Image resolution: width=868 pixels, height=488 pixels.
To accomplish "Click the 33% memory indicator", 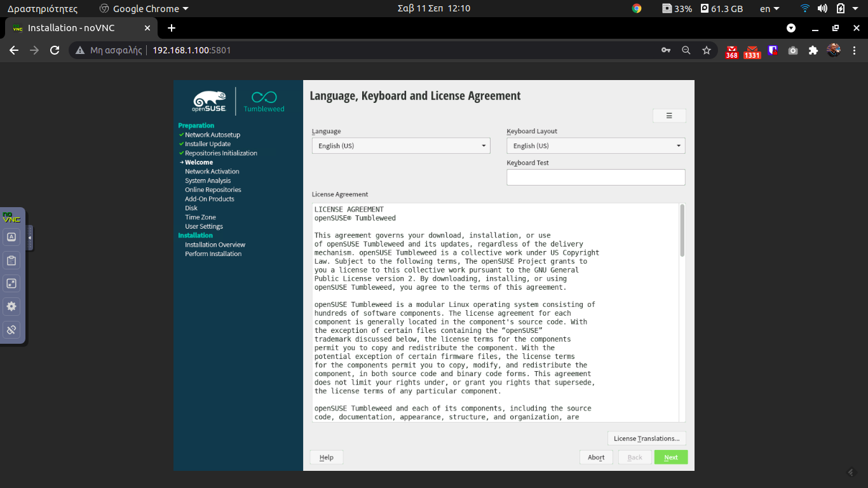I will (677, 9).
